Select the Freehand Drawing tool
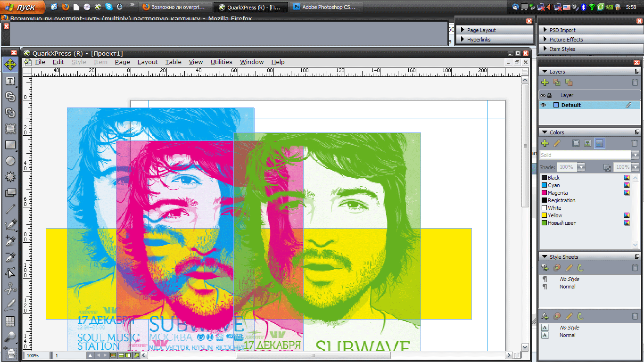This screenshot has height=362, width=644. pyautogui.click(x=10, y=305)
